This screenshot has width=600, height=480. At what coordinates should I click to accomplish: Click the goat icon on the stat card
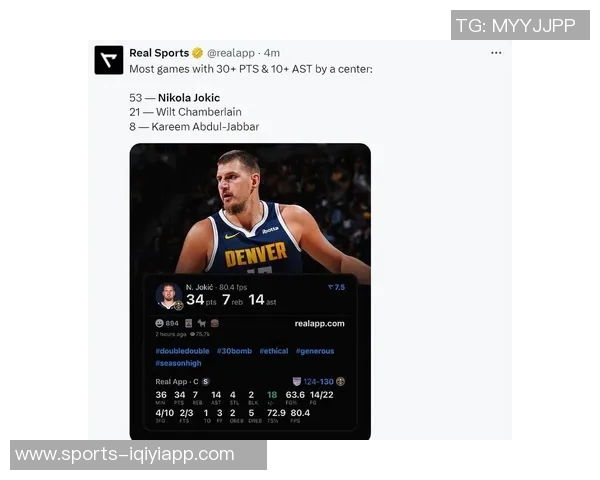(202, 323)
